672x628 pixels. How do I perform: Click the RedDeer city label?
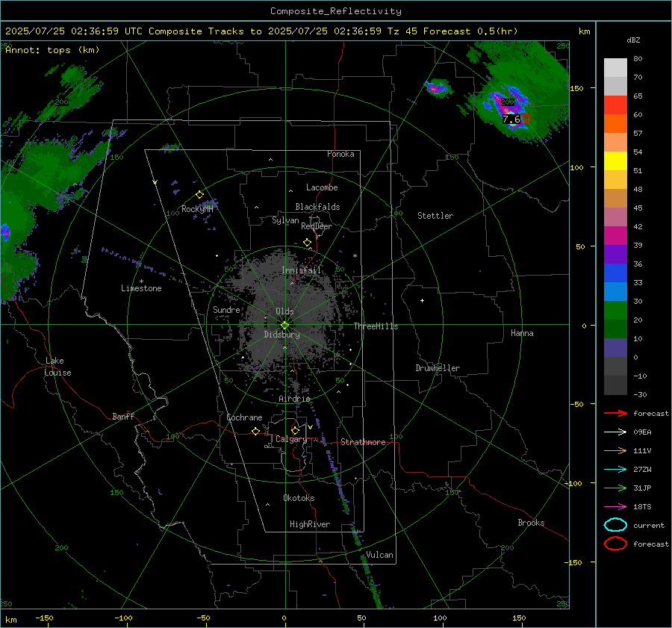click(x=317, y=226)
